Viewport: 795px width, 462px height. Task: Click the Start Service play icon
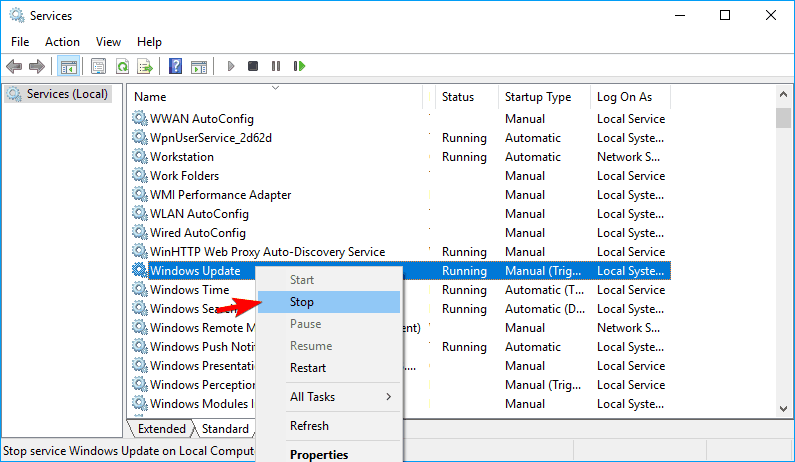[231, 66]
